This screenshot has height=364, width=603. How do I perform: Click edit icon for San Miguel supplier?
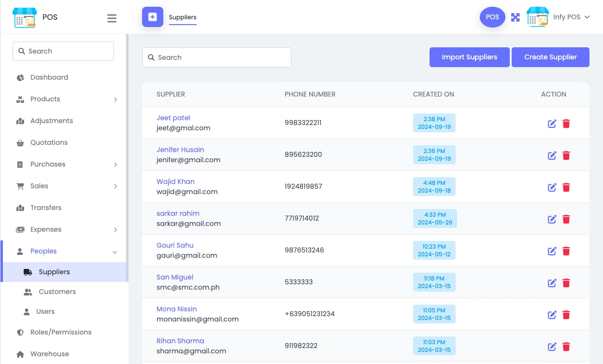(x=552, y=283)
